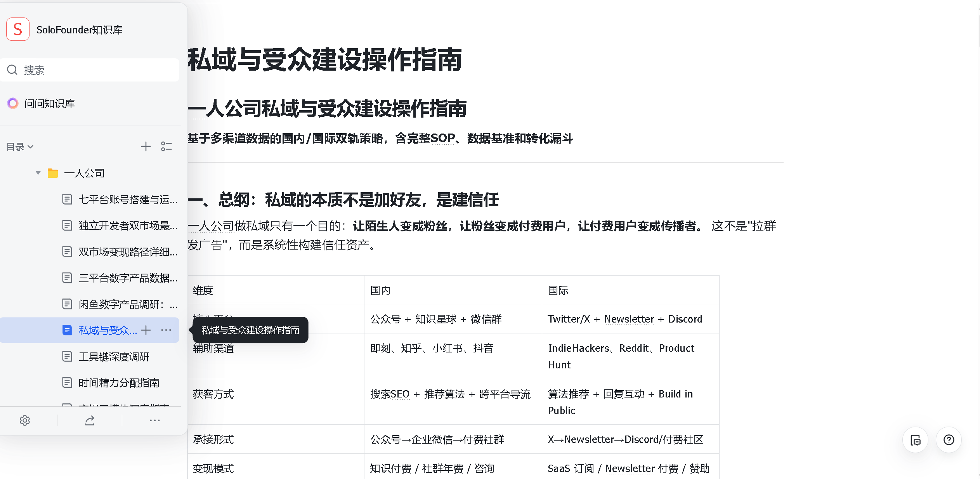Click the 搜索 search field
This screenshot has height=479, width=980.
(x=90, y=70)
